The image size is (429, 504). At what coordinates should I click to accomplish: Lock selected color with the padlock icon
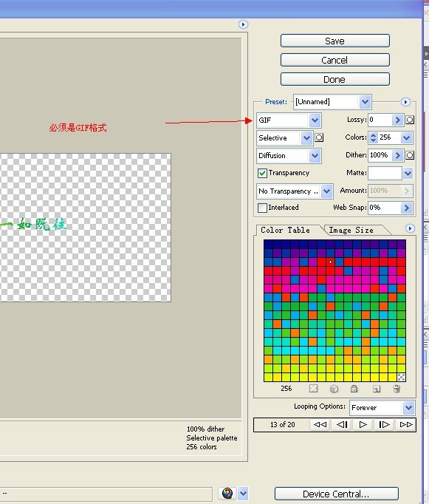pos(354,389)
